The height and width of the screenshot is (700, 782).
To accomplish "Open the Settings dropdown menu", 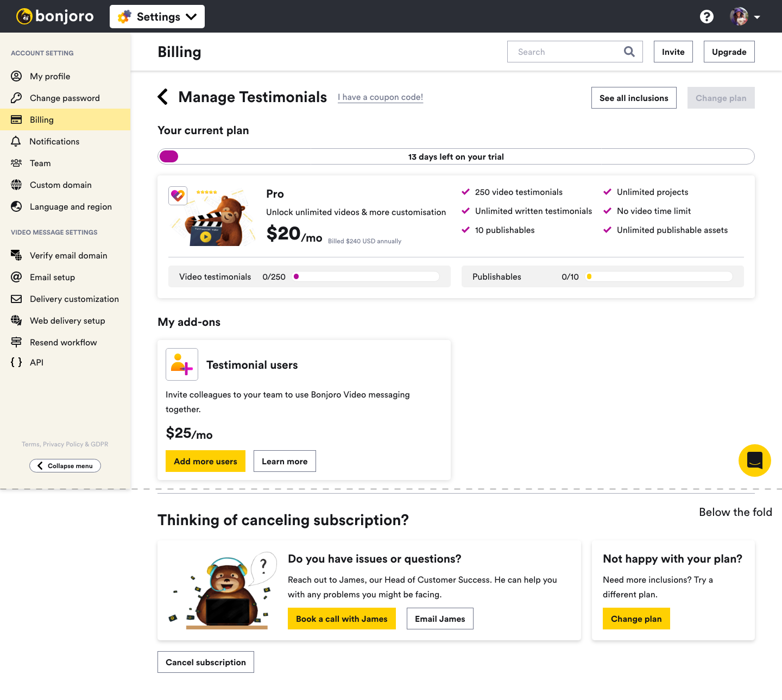I will [157, 16].
